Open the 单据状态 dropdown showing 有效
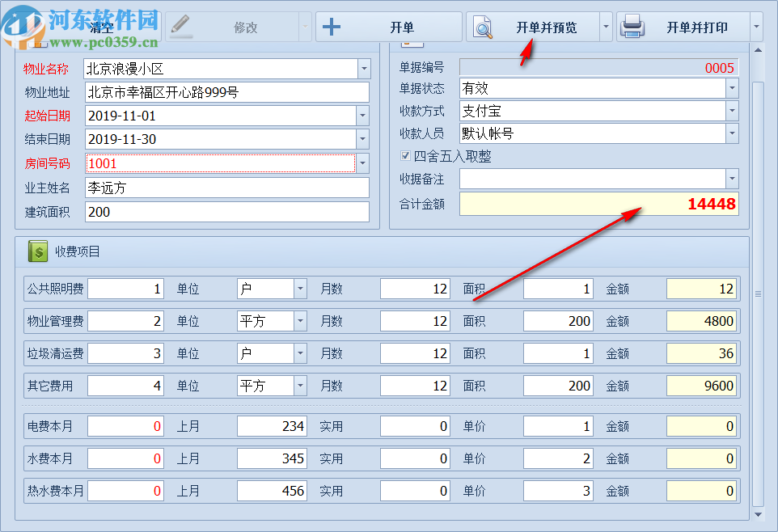This screenshot has width=778, height=532. click(732, 89)
